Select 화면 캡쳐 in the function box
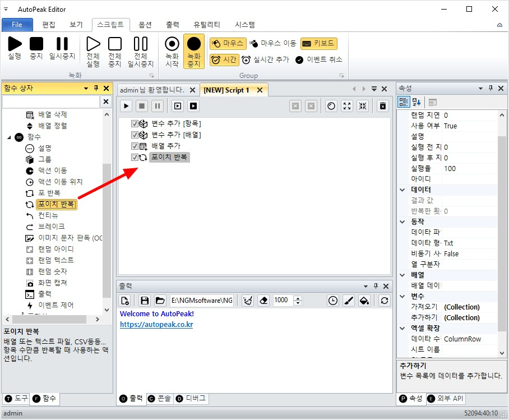 52,283
